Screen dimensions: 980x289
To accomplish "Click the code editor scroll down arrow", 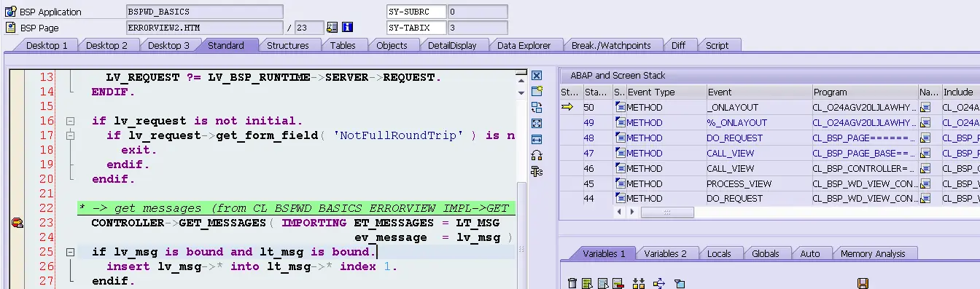I will pos(521,92).
